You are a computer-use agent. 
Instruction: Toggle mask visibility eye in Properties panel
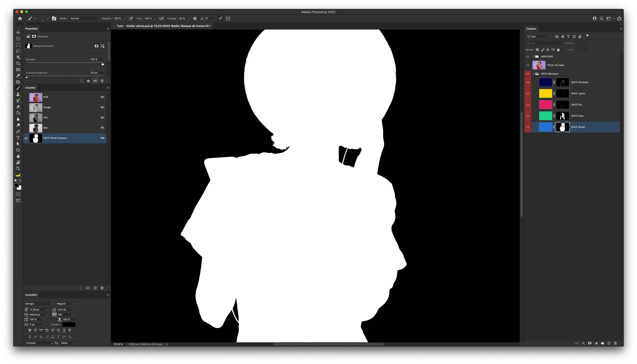coord(95,81)
